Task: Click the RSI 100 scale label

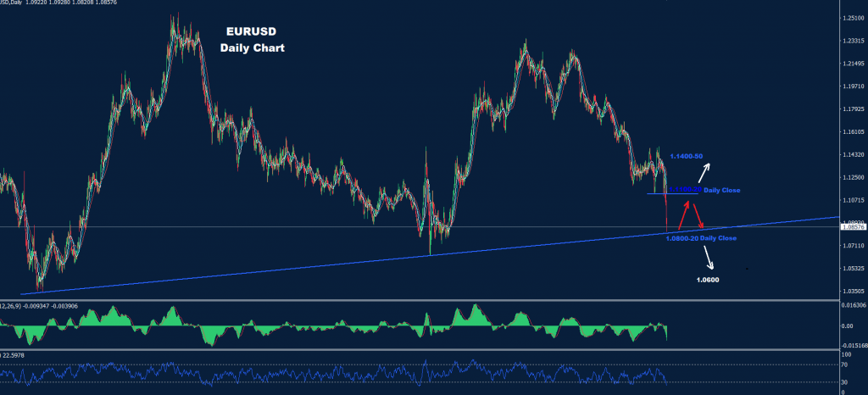Action: pos(846,354)
